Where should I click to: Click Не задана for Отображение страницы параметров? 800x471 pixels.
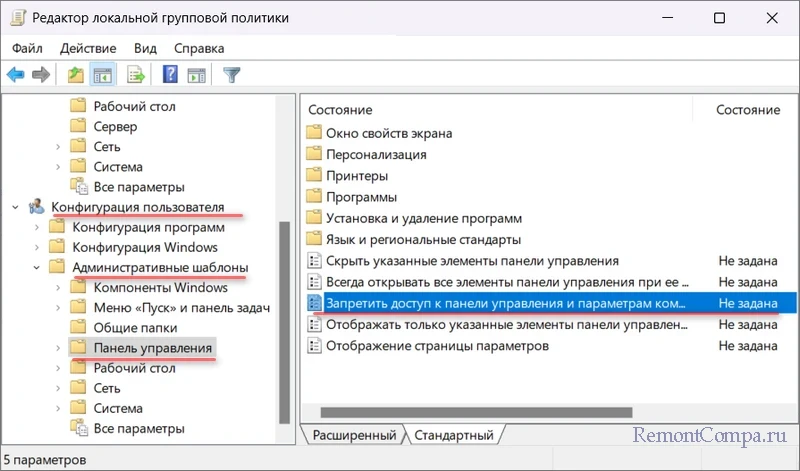click(747, 346)
